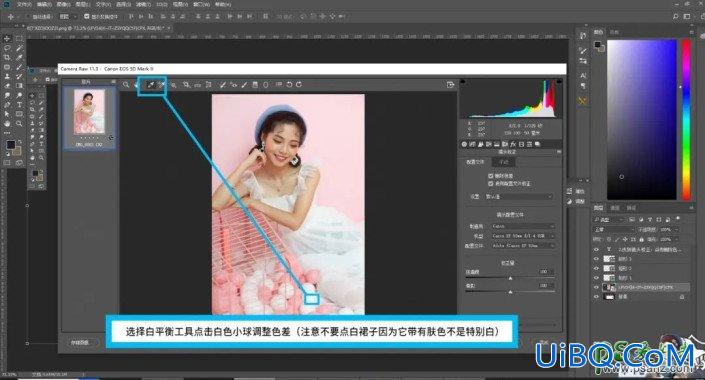This screenshot has width=705, height=380.
Task: Switch to the 手动 lens correction tab
Action: [504, 162]
